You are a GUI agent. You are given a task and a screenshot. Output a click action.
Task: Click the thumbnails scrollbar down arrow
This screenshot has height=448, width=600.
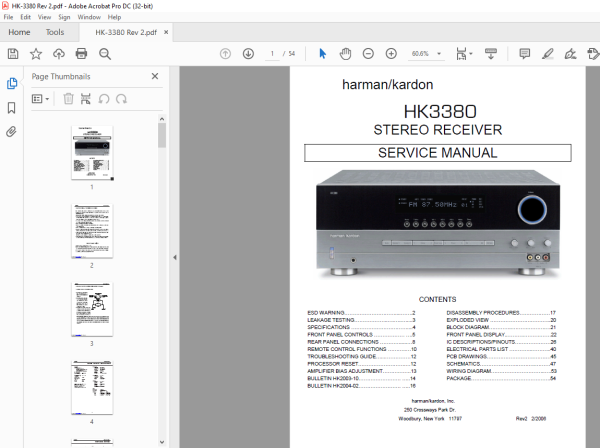(x=162, y=442)
